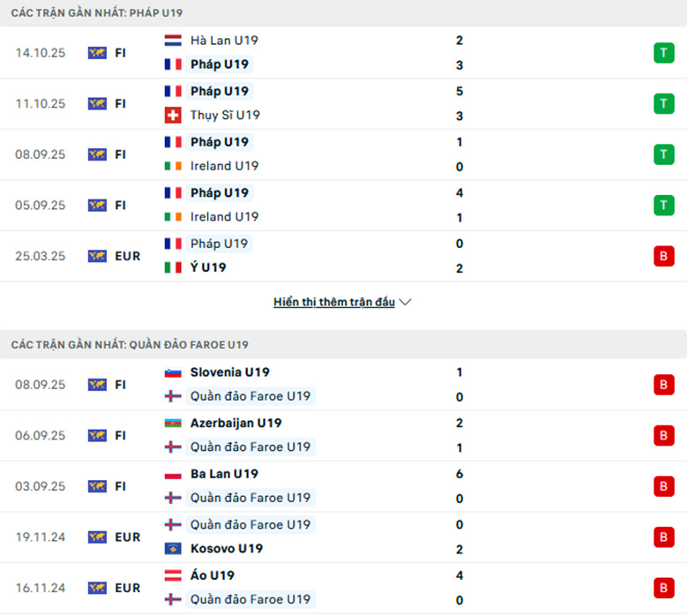Screen dimensions: 688x616
Task: Open the Kosovo U19 team link
Action: [226, 549]
